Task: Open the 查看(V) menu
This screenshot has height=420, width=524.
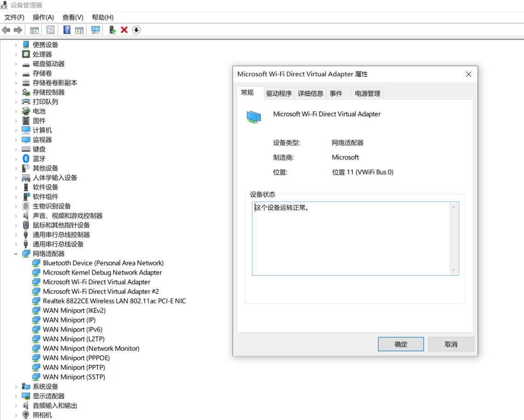Action: (73, 17)
